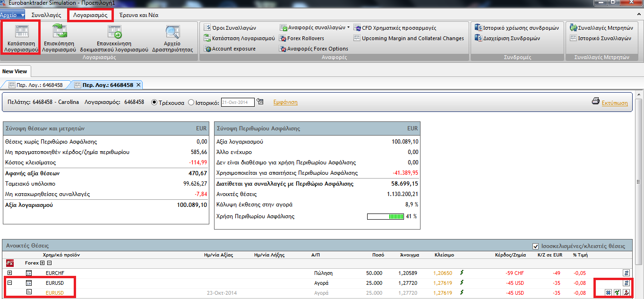Click the 1.130.200,21 Ανοιχτές θέσεις value
The image size is (644, 299).
[403, 194]
